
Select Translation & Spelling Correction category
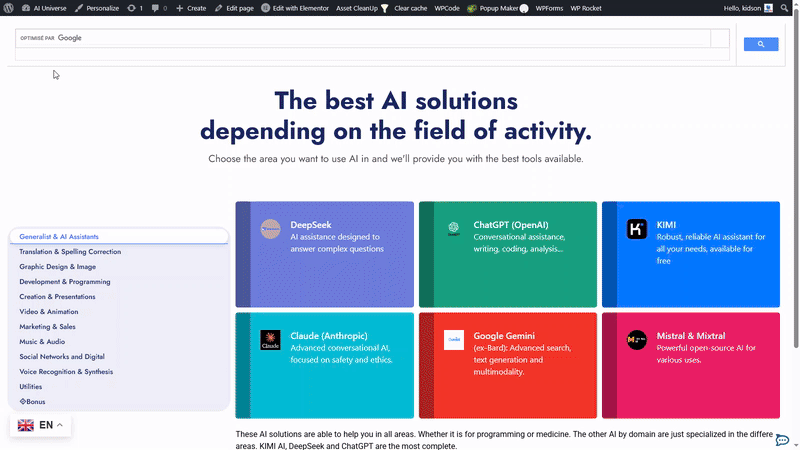(x=70, y=252)
